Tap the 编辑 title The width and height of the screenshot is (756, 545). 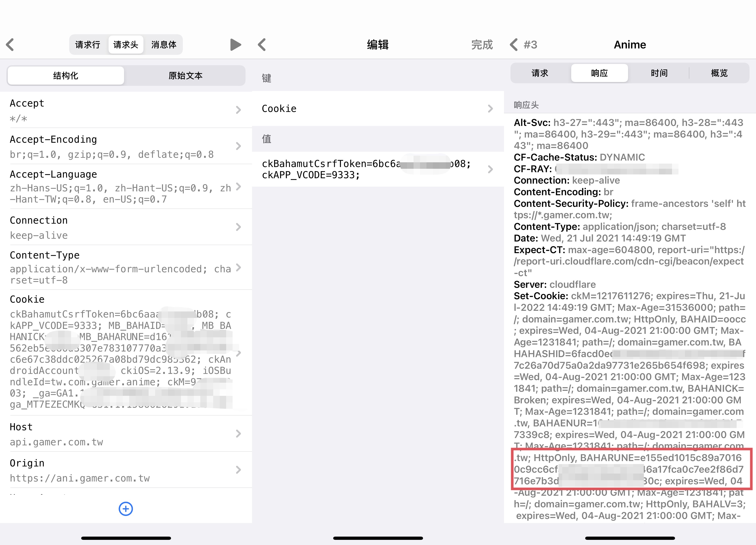coord(378,45)
